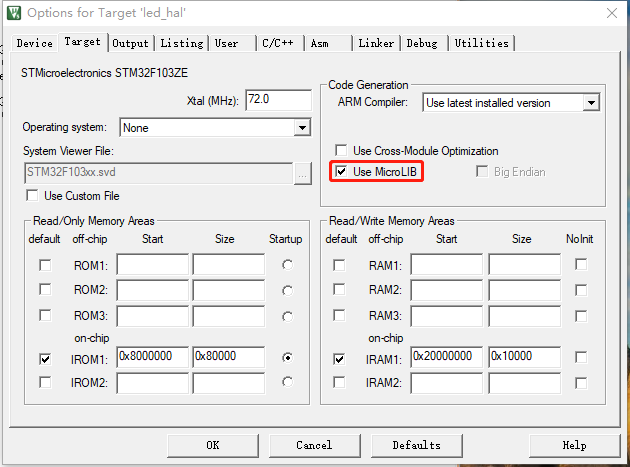Toggle the IRAM1 default checkbox
This screenshot has height=467, width=630.
tap(339, 358)
